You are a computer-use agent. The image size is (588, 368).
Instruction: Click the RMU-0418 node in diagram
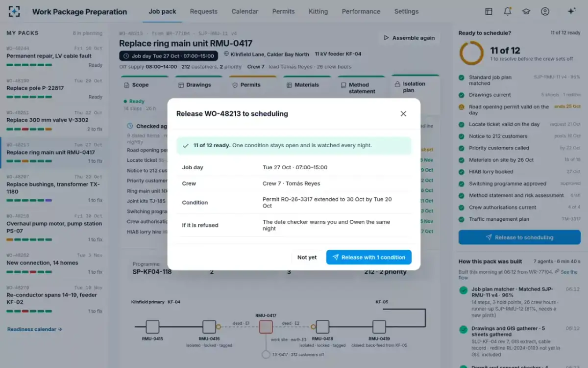click(x=322, y=327)
